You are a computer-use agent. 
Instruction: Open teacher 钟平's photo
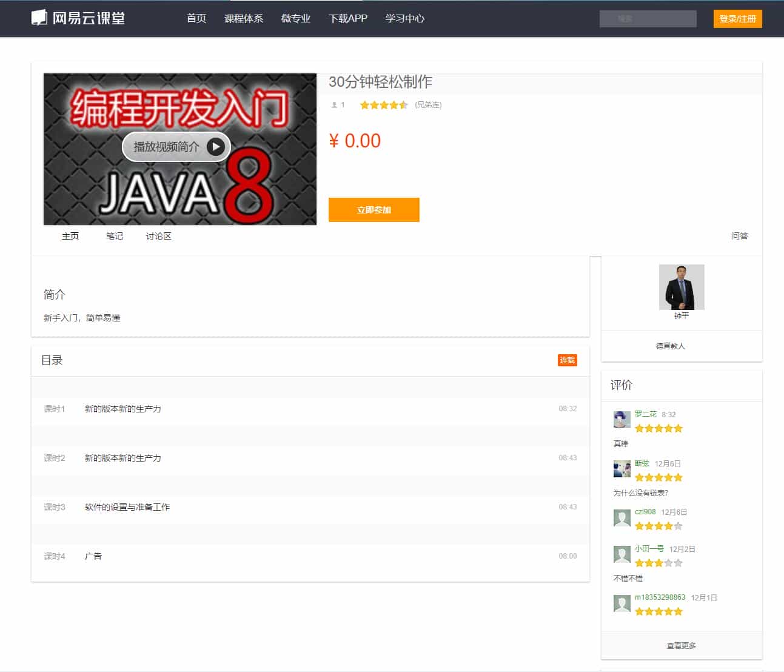pyautogui.click(x=682, y=287)
